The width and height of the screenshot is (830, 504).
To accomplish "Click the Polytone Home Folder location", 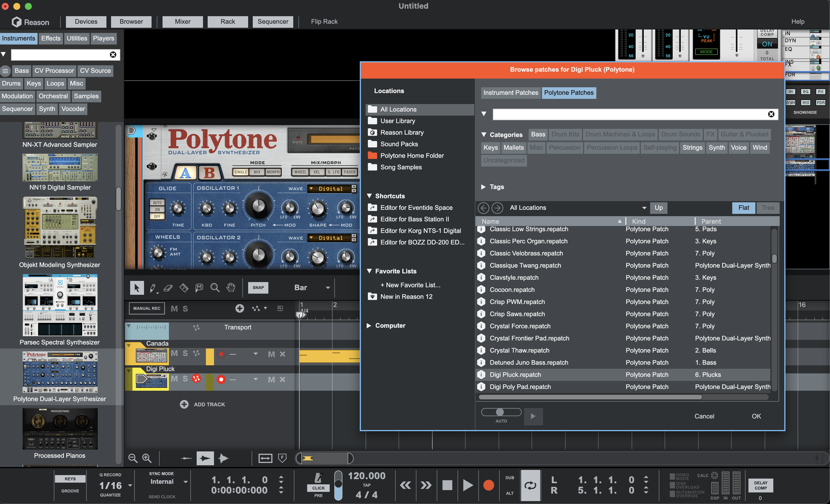I will 412,155.
